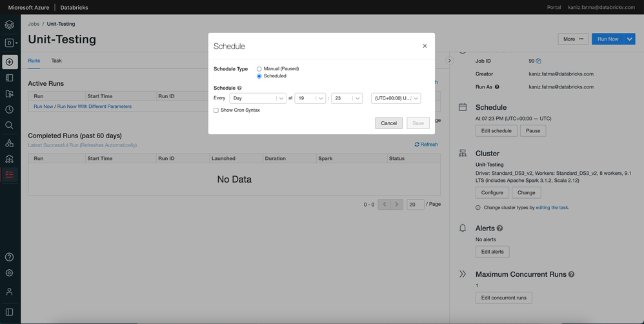Click the Databricks logo icon at sidebar top
The height and width of the screenshot is (324, 644).
tap(10, 25)
